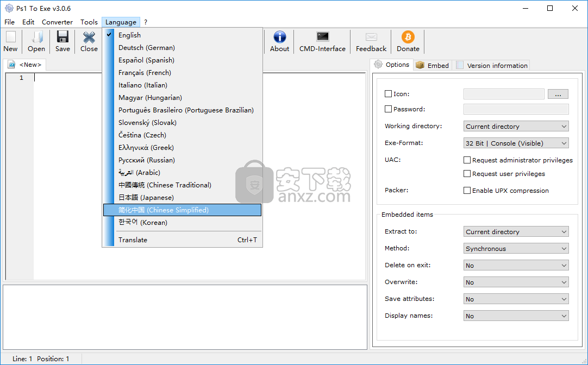This screenshot has width=588, height=365.
Task: Show the About information icon
Action: (280, 37)
